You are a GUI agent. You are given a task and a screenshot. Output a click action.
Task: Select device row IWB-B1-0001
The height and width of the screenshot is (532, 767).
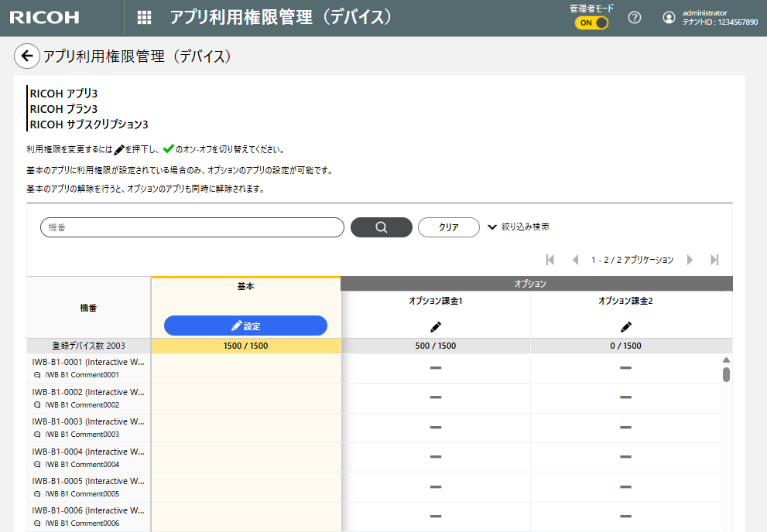(x=88, y=361)
